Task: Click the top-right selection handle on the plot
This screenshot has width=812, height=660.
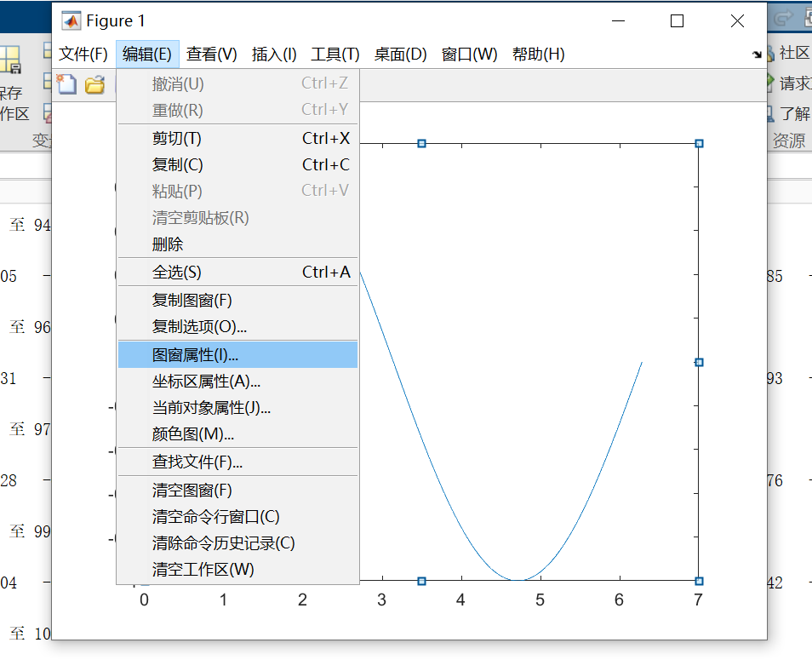Action: [699, 143]
